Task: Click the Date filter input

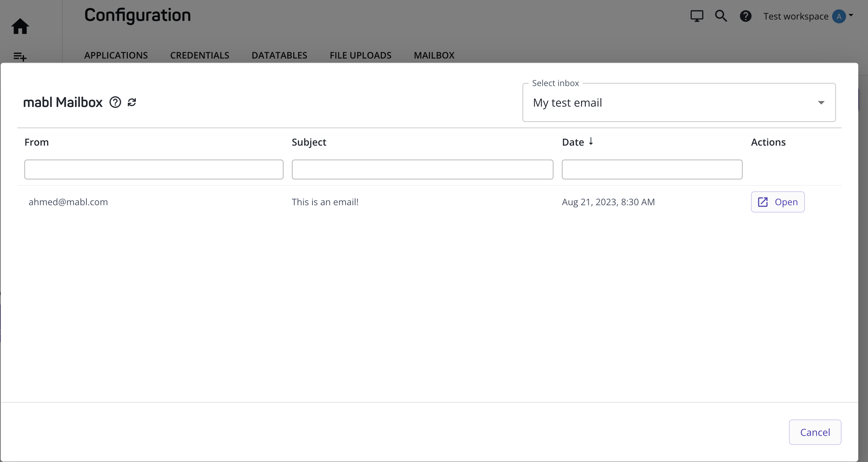Action: tap(652, 170)
